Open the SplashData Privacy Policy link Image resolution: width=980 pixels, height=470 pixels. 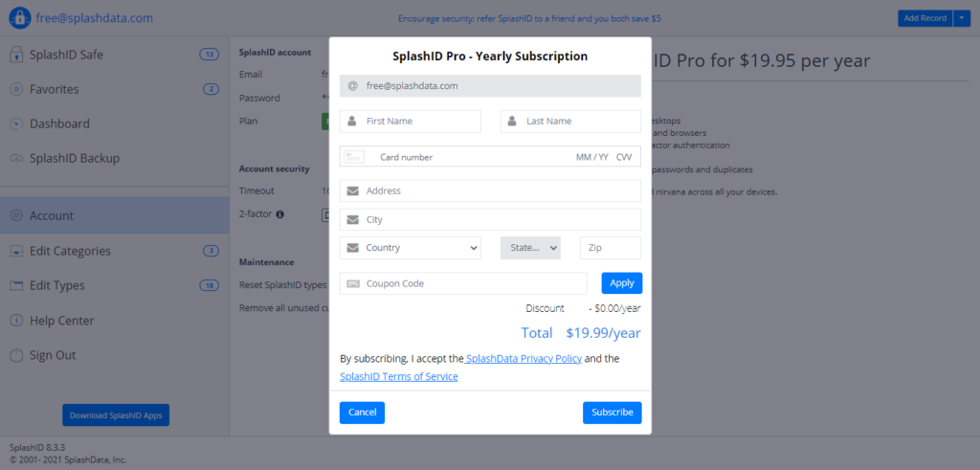tap(523, 359)
